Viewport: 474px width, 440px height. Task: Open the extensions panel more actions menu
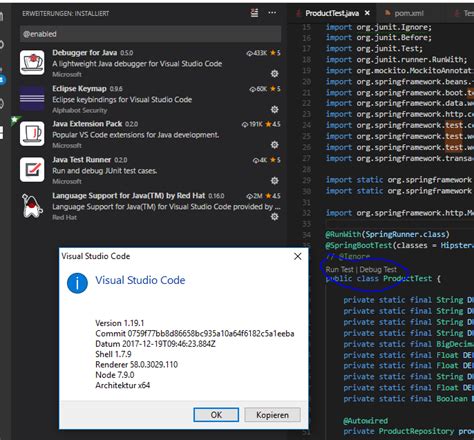272,13
